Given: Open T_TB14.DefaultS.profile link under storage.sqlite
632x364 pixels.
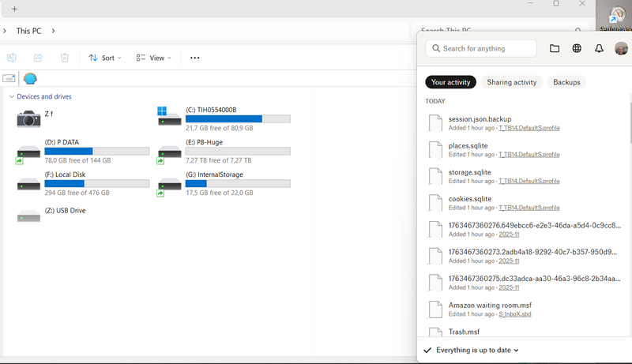Looking at the screenshot, I should (x=529, y=181).
